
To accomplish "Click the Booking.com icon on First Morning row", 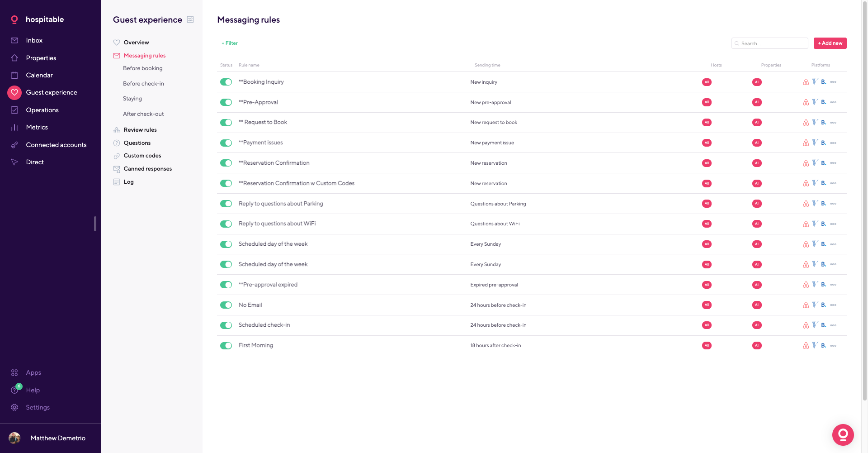I will 824,345.
